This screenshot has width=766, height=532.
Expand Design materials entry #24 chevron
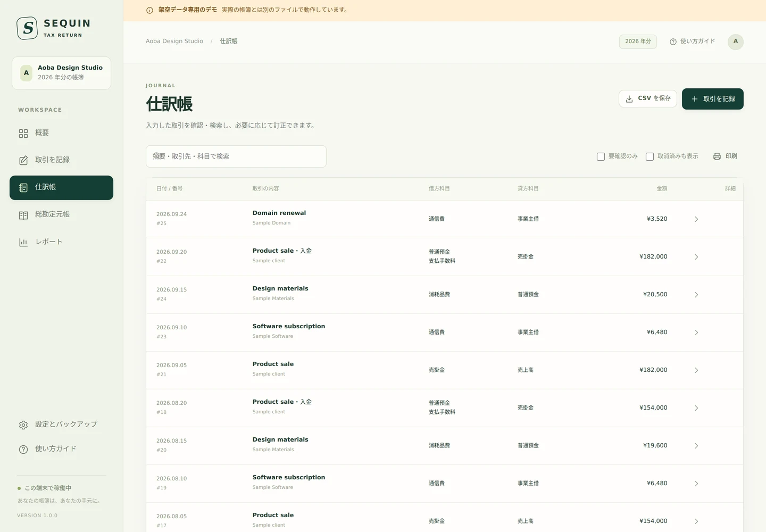coord(696,295)
